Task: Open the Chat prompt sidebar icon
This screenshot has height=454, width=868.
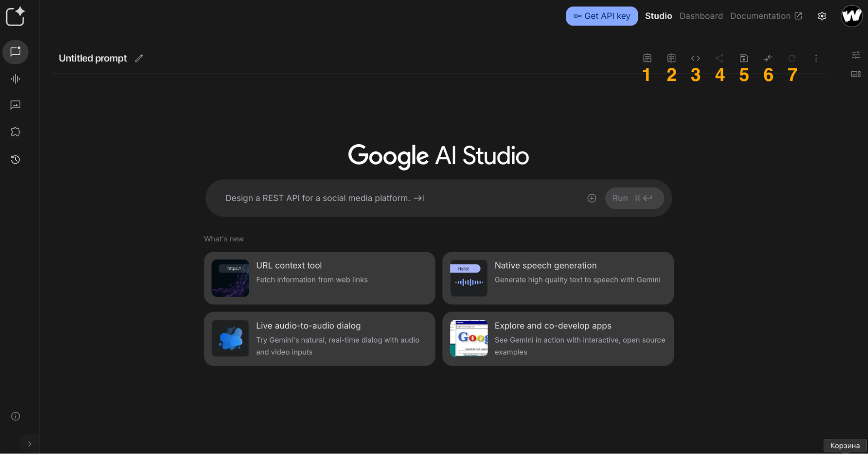Action: (16, 52)
